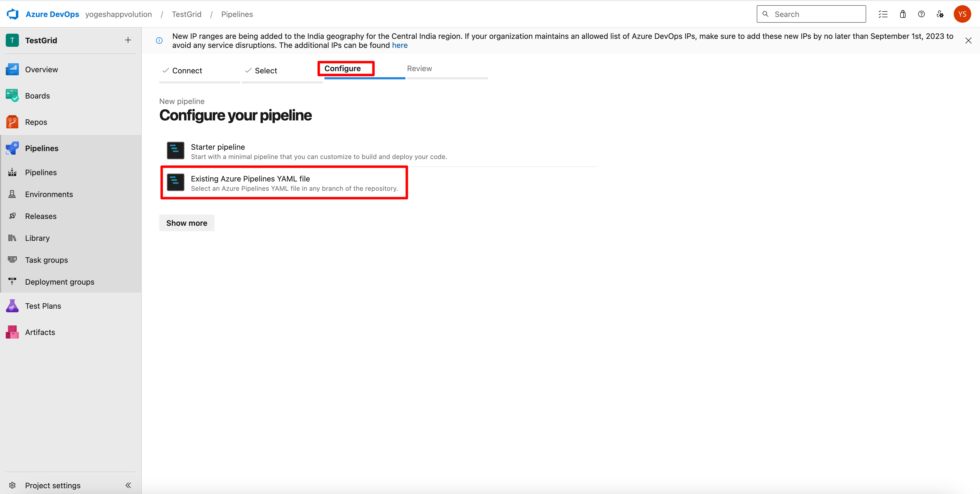The image size is (980, 494).
Task: Click the Project settings gear icon
Action: 12,485
